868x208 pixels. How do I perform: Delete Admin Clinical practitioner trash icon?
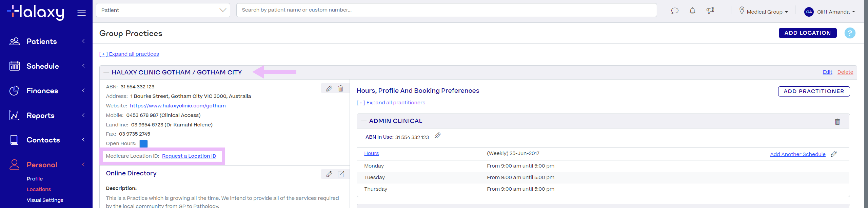(837, 122)
